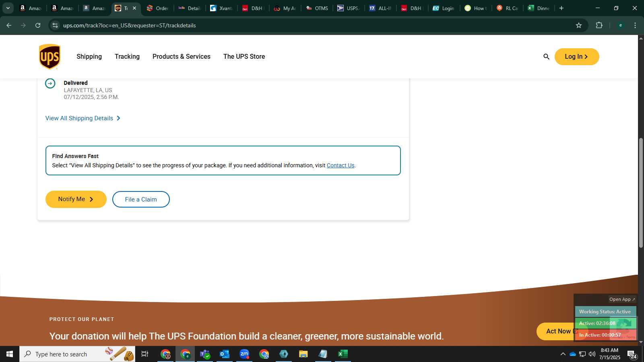Click the browser back arrow
Image resolution: width=644 pixels, height=362 pixels.
point(9,25)
